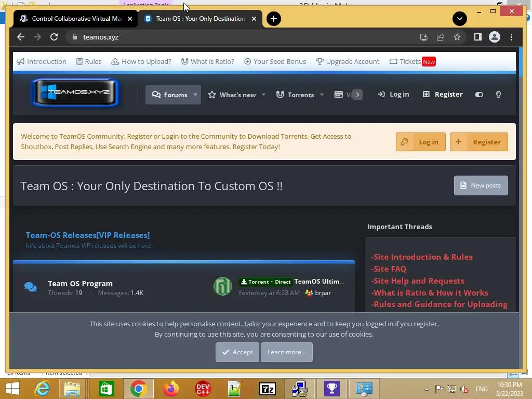Viewport: 532px width, 399px height.
Task: Open the Team OS Program forum
Action: coord(80,284)
